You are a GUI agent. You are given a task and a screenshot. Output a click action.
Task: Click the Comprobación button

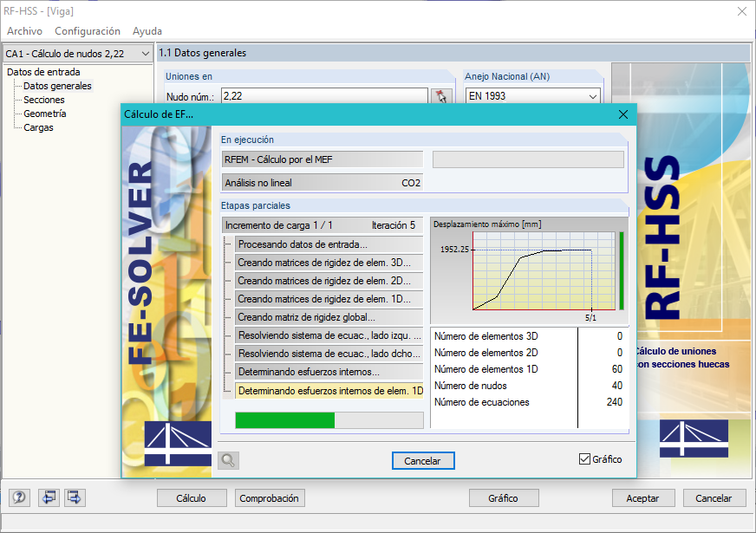point(270,498)
